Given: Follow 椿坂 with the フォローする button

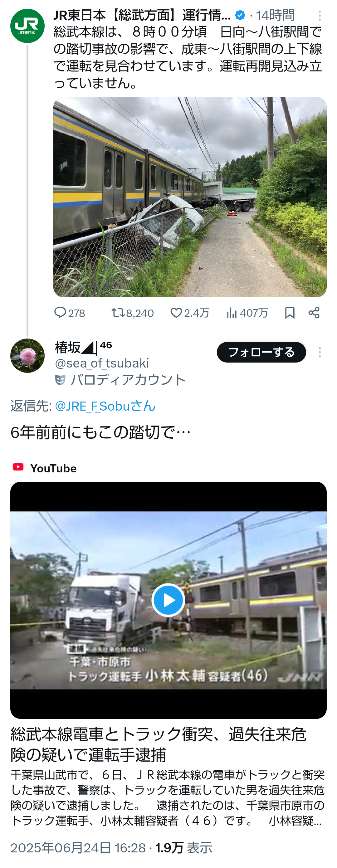Looking at the screenshot, I should pyautogui.click(x=261, y=353).
